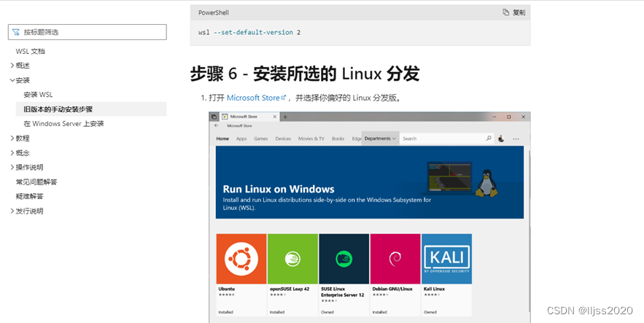Open the Kali Linux tile
This screenshot has width=644, height=323.
(446, 276)
